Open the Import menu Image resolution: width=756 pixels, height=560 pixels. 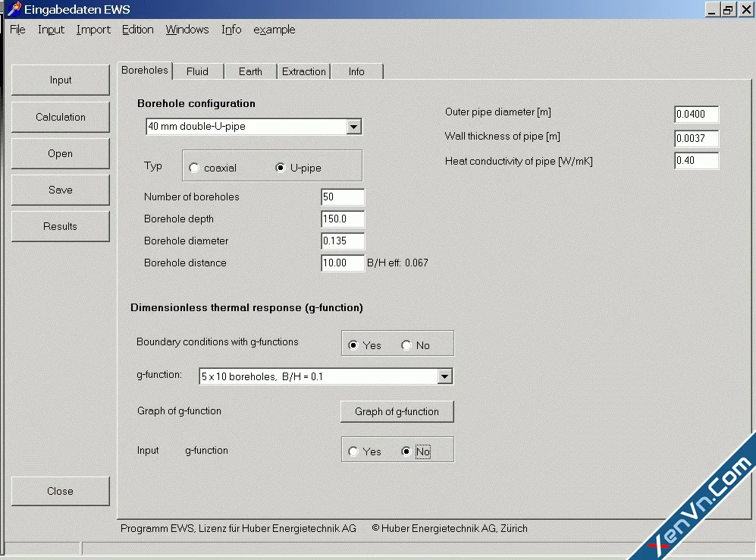coord(93,30)
